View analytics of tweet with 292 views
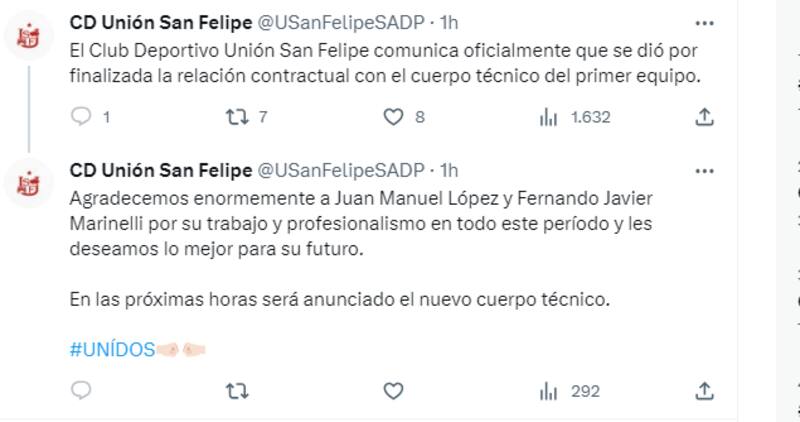Image resolution: width=800 pixels, height=422 pixels. pos(549,391)
